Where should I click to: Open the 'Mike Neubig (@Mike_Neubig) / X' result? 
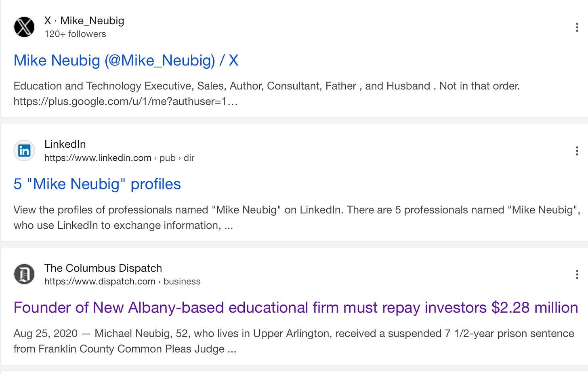pyautogui.click(x=126, y=61)
